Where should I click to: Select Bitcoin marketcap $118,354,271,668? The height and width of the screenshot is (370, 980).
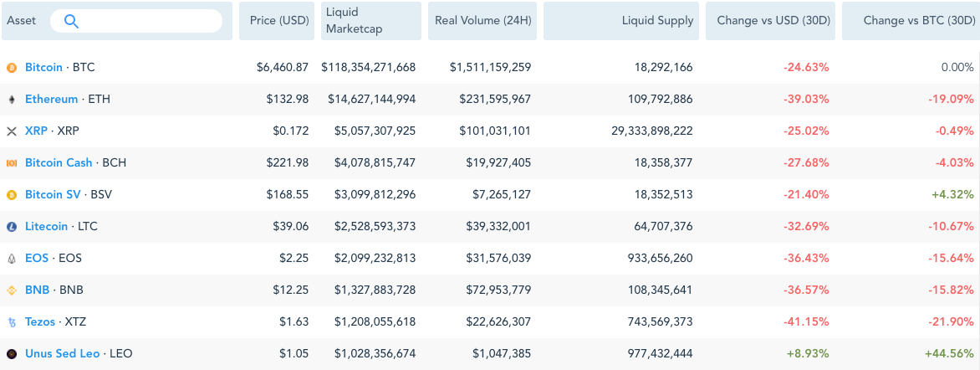click(369, 67)
